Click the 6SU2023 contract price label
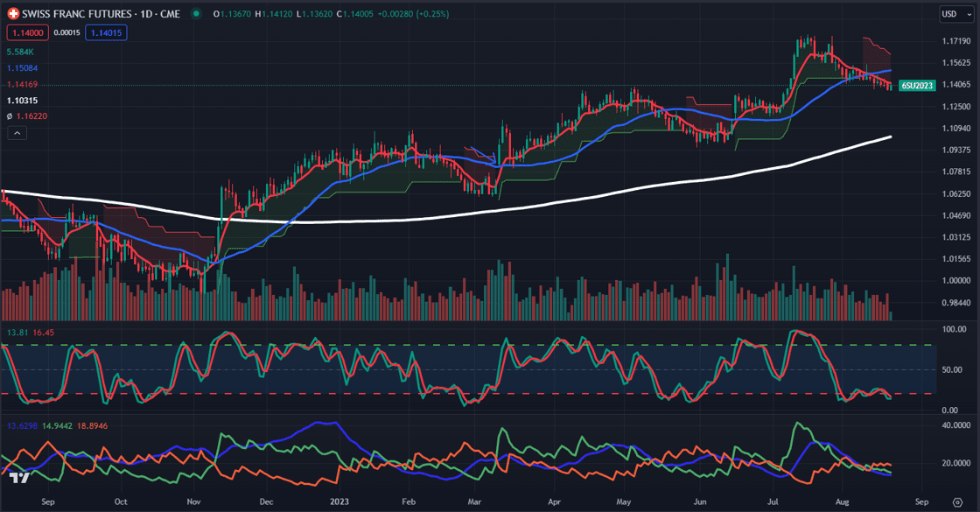Image resolution: width=980 pixels, height=512 pixels. 917,86
